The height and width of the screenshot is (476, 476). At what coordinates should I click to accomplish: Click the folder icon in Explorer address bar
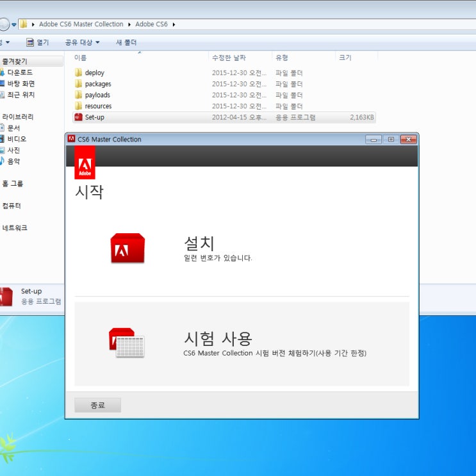tap(24, 24)
